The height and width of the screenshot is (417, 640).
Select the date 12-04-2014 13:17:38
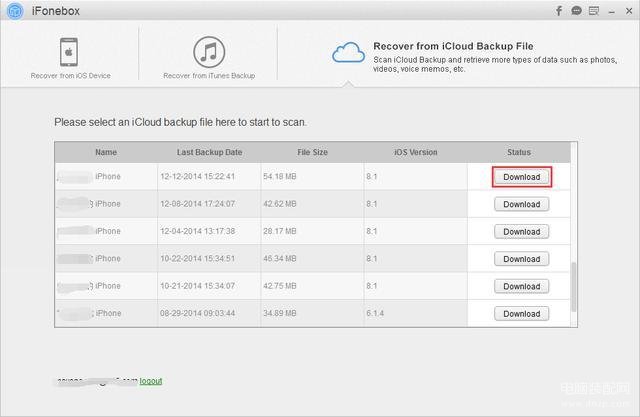(x=198, y=231)
